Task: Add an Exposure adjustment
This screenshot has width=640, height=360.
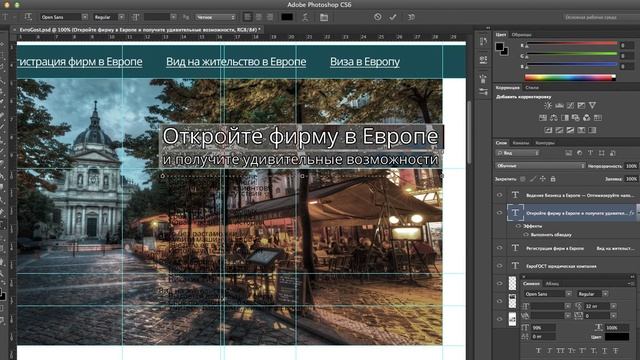Action: pyautogui.click(x=581, y=105)
